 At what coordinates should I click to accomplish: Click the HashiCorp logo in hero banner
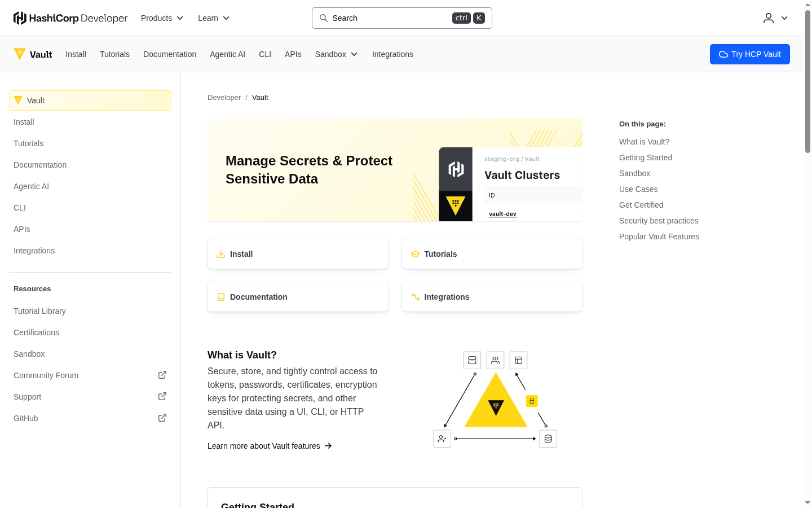pyautogui.click(x=456, y=169)
